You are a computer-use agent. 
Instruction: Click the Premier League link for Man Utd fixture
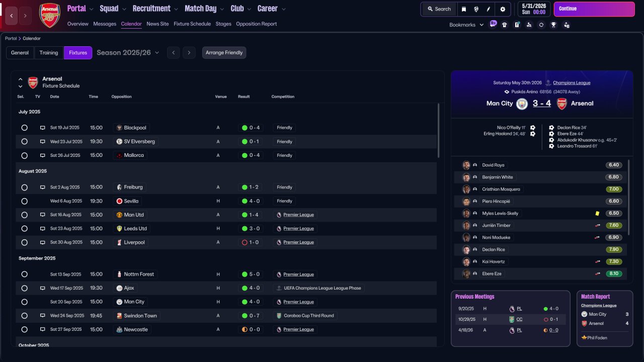[x=298, y=215]
